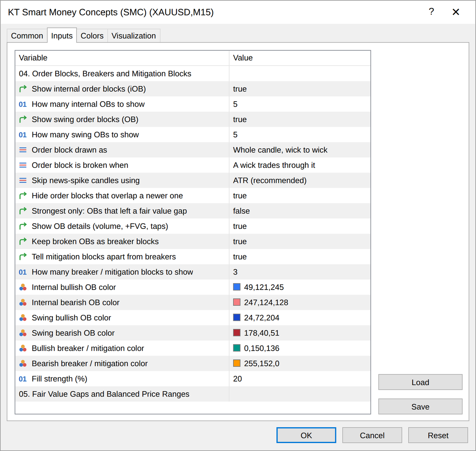Screen dimensions: 476x451
Task: Toggle the true value of Keep broken OBs
Action: coord(300,242)
